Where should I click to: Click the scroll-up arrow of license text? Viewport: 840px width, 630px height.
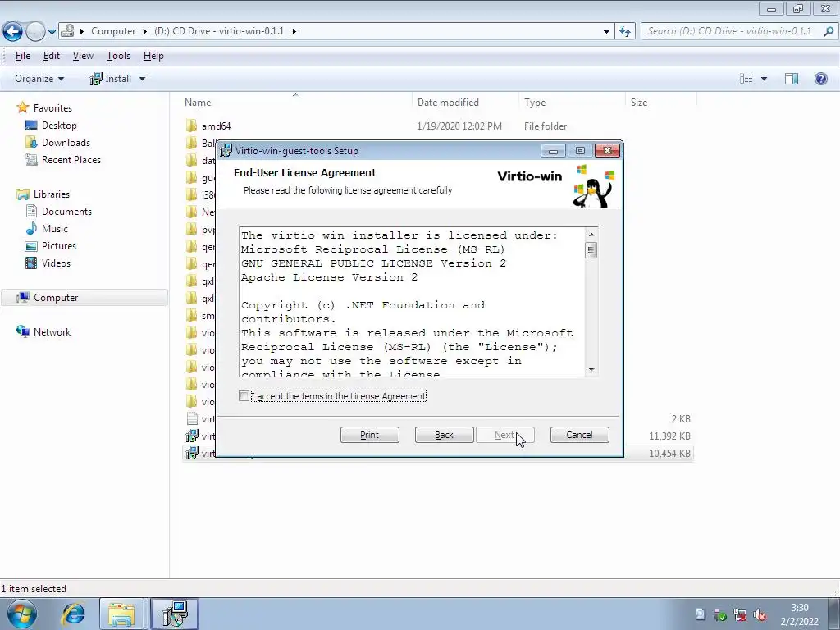[591, 234]
